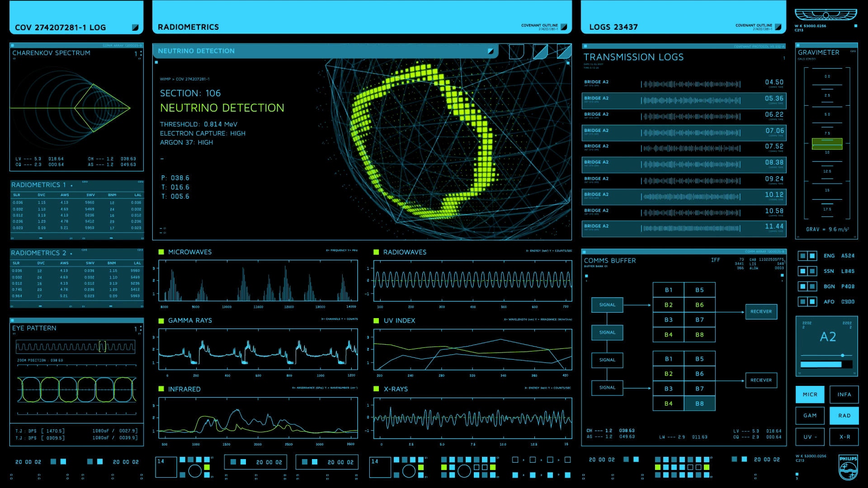Click the ZOOM POSITION 038.63 label
Viewport: 868px width, 488px height.
point(40,361)
